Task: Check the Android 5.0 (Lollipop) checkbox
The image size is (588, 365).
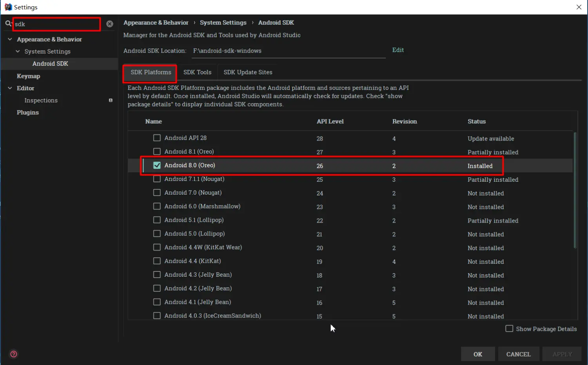Action: click(x=157, y=234)
